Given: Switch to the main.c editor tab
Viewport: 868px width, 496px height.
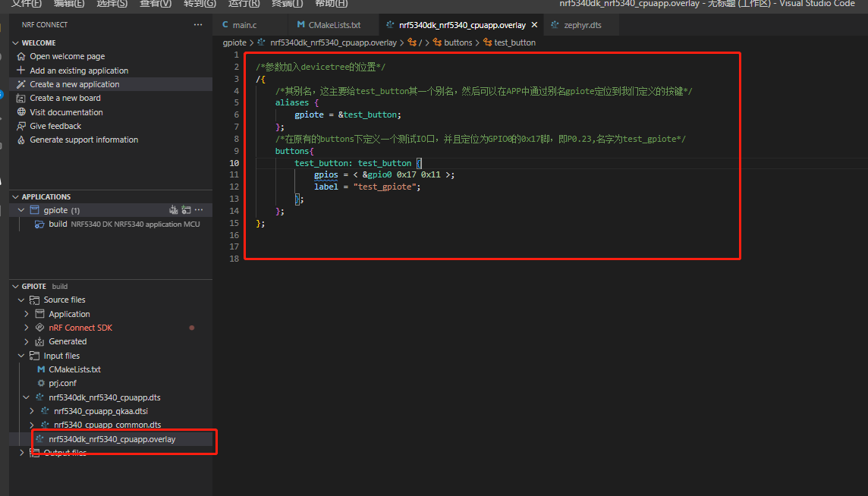Looking at the screenshot, I should (244, 25).
